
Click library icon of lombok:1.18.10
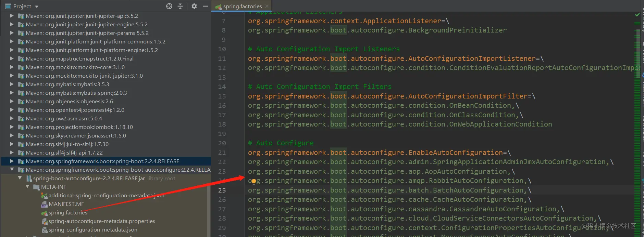click(21, 127)
